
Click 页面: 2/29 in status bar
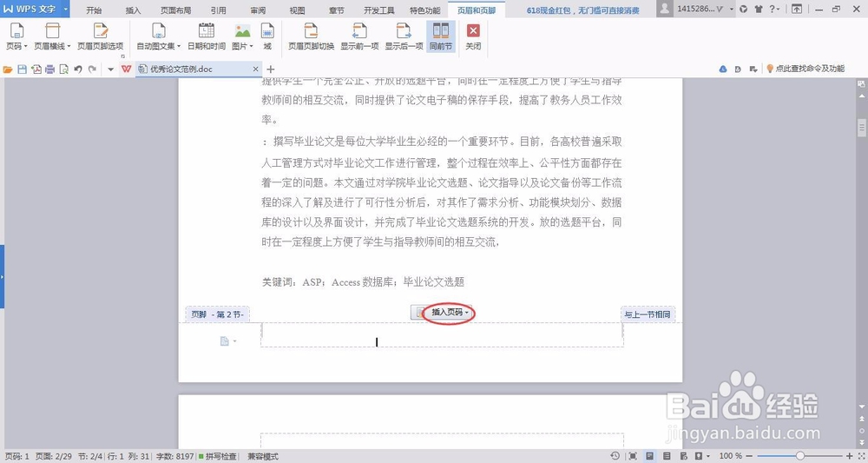(54, 456)
